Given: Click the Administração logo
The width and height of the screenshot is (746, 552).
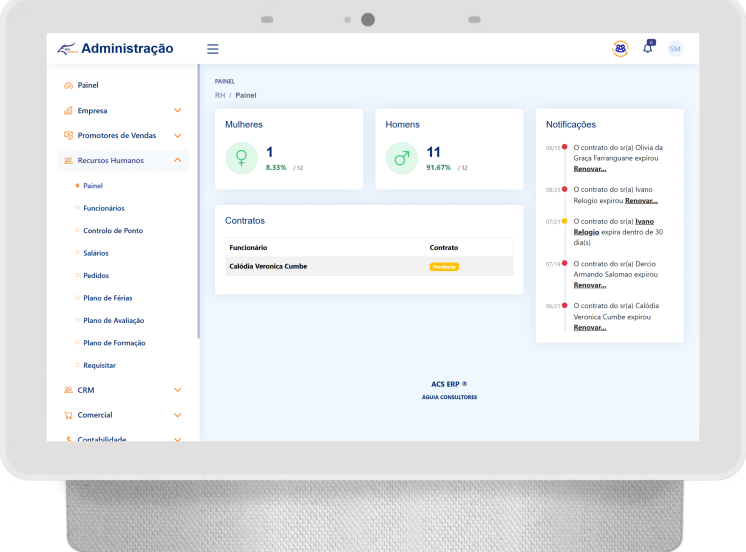Looking at the screenshot, I should [x=115, y=49].
